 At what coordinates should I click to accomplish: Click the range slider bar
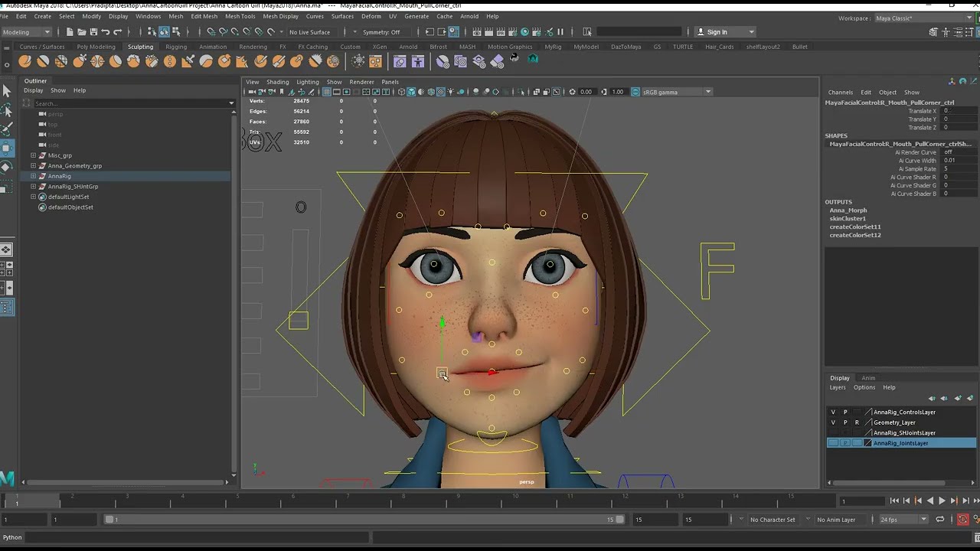tap(364, 520)
